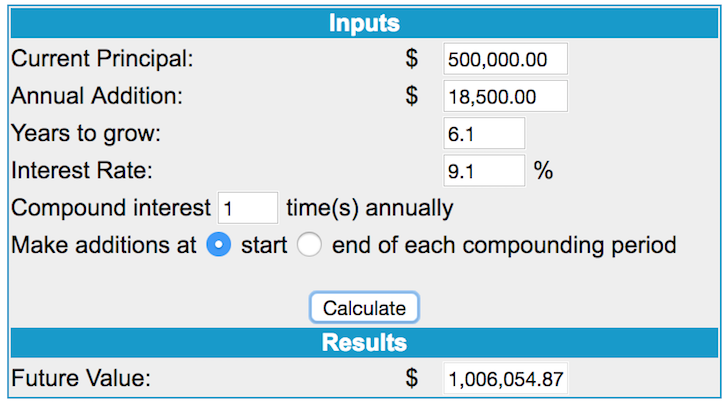The image size is (728, 404).
Task: Choose the end of period radio button
Action: (309, 244)
